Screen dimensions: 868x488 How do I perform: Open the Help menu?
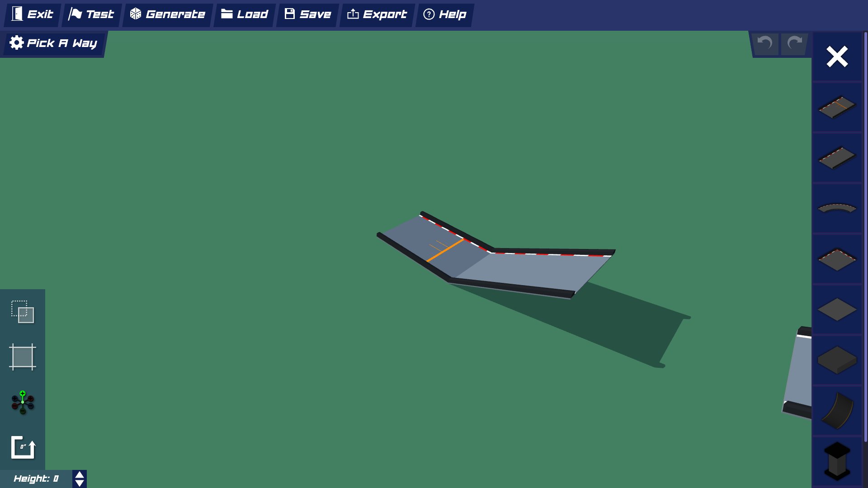(445, 14)
